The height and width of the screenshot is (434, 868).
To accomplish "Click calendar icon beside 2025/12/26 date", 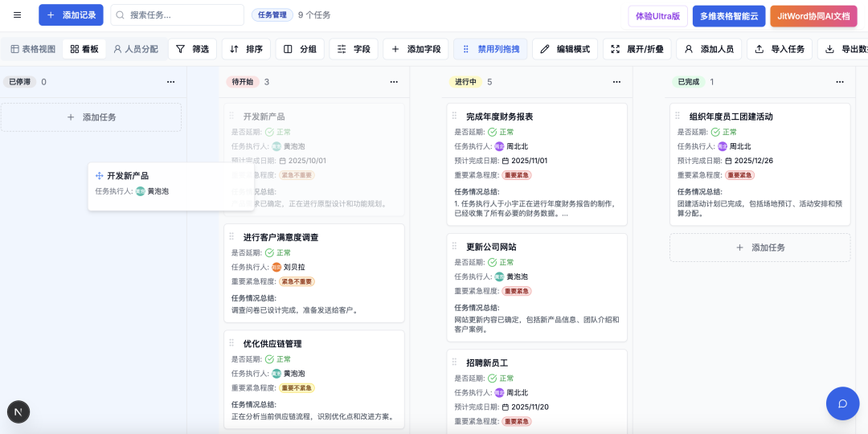I will (x=728, y=161).
